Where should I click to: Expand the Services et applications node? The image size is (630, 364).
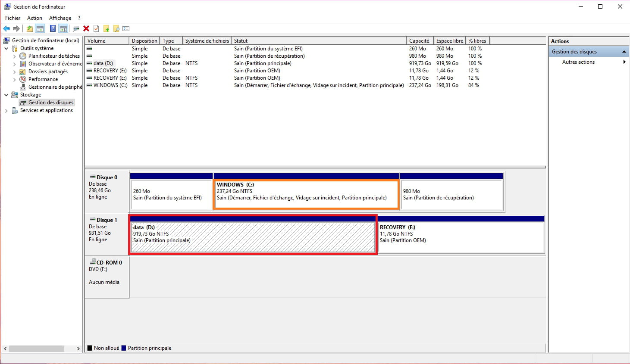[x=6, y=111]
